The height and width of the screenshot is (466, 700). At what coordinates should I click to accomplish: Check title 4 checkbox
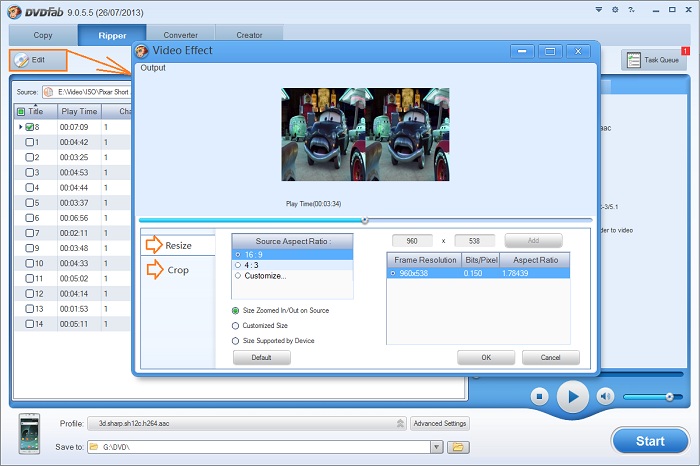(x=29, y=187)
